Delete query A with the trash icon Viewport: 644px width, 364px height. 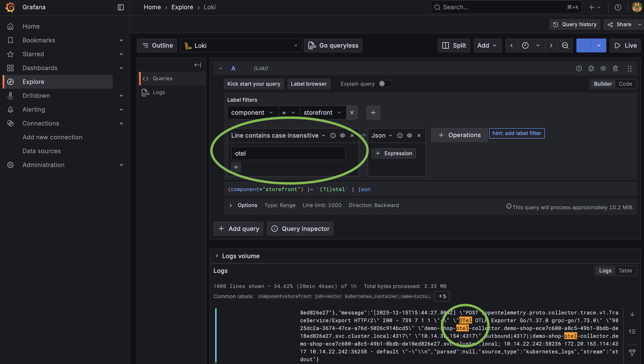coord(615,68)
